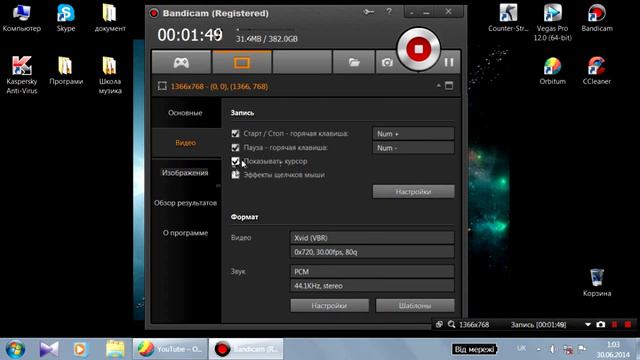This screenshot has width=640, height=360.
Task: Open Bandicam help question mark
Action: [389, 12]
